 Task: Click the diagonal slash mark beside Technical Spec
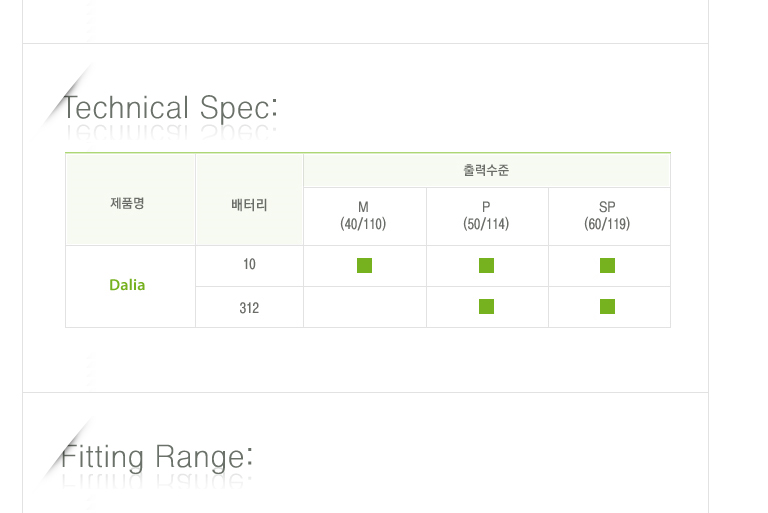tap(68, 96)
